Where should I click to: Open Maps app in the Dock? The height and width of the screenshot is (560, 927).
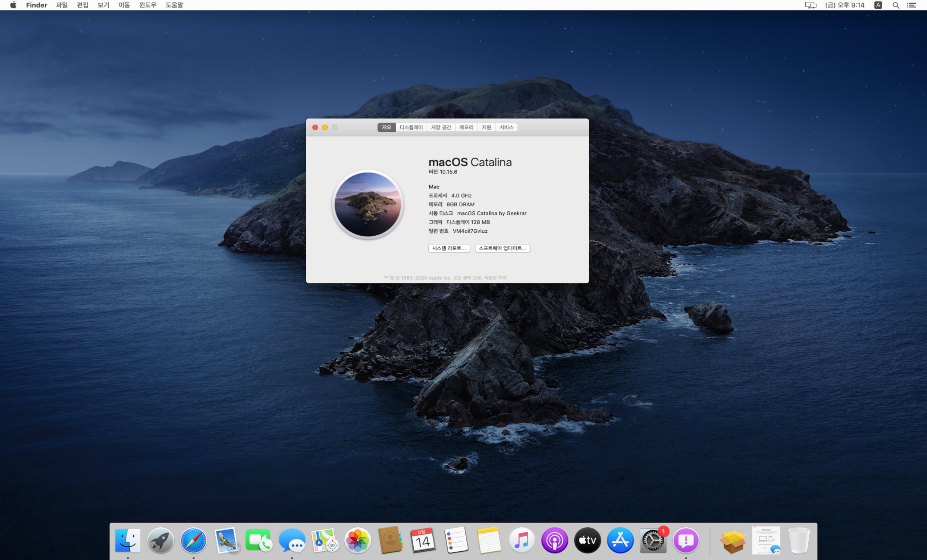[x=325, y=540]
